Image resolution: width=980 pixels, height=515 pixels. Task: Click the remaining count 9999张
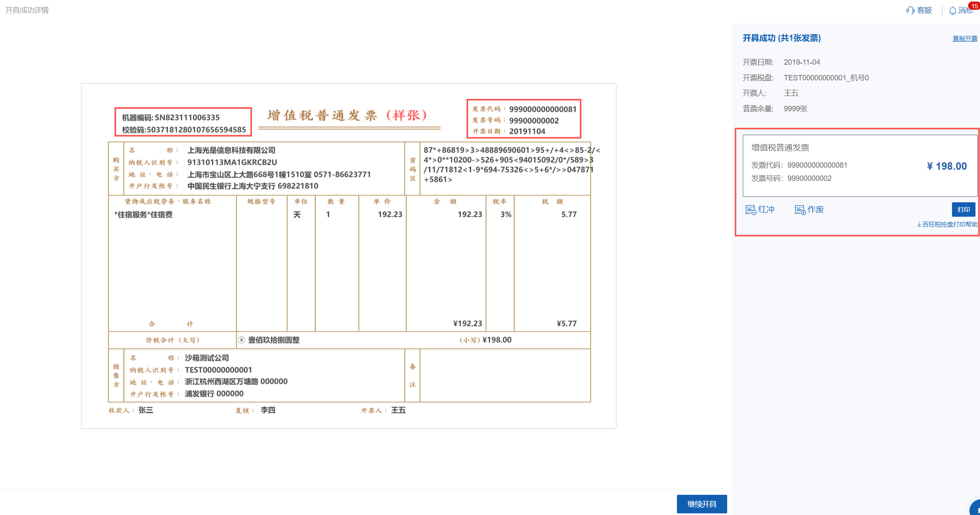coord(796,109)
